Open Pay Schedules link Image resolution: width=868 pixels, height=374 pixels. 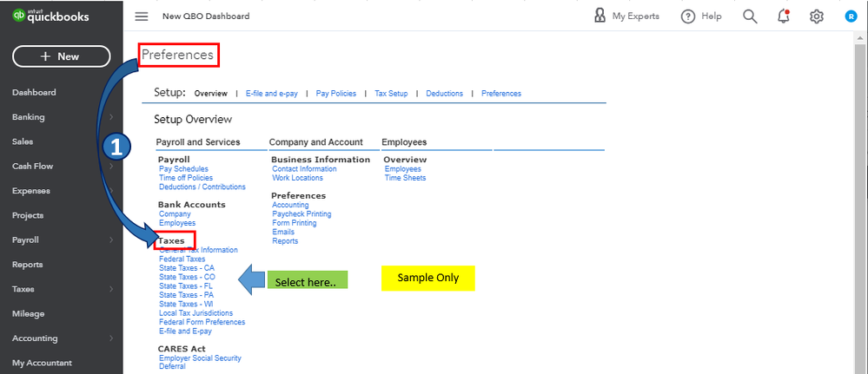tap(183, 169)
